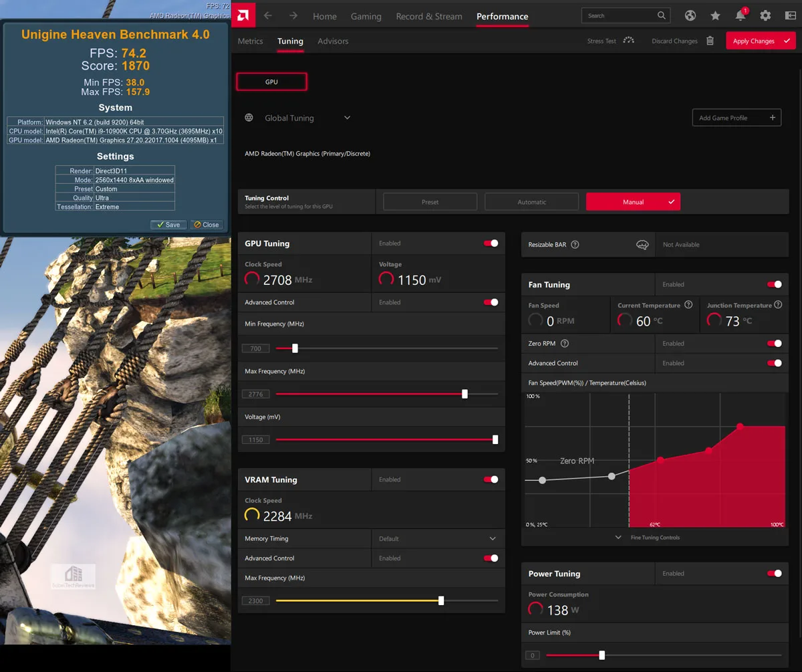Click the GPU Max Frequency value box 2776
The width and height of the screenshot is (802, 672).
coord(256,394)
